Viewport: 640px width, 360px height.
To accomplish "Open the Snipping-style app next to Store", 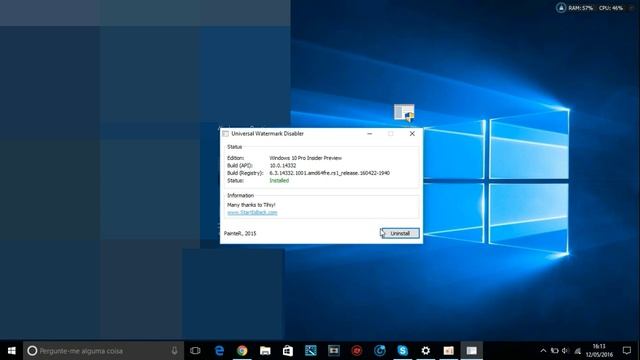I will [311, 351].
